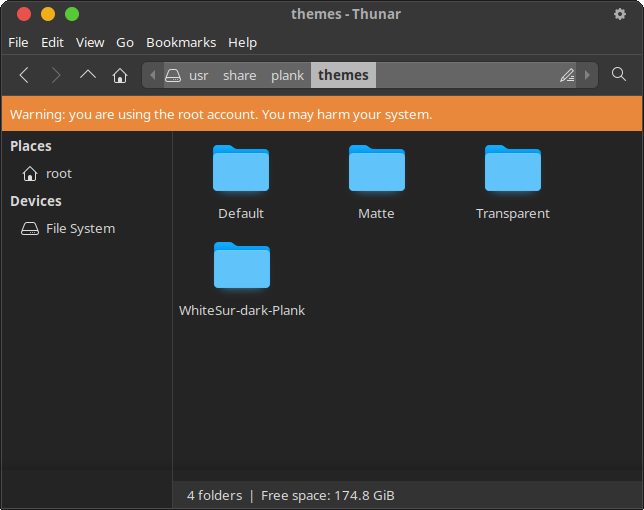Screen dimensions: 644x510
Task: Click the root home icon in sidebar
Action: [30, 173]
